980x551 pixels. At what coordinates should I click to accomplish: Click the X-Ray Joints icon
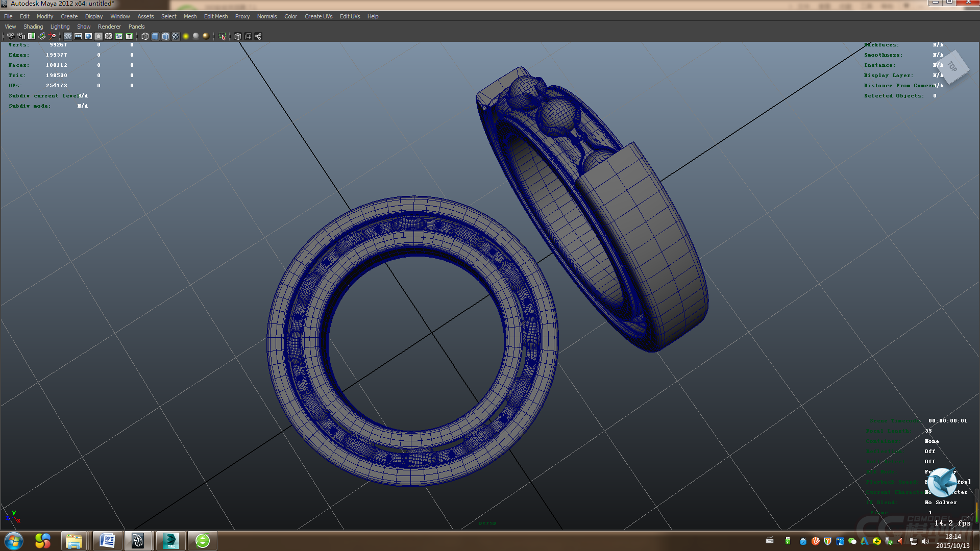click(258, 36)
